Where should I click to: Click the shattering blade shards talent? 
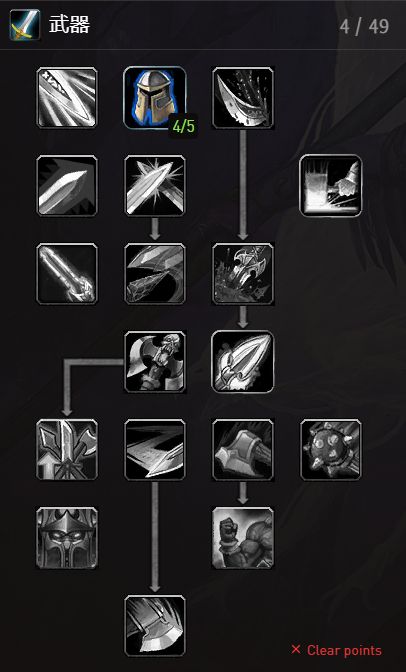155,274
